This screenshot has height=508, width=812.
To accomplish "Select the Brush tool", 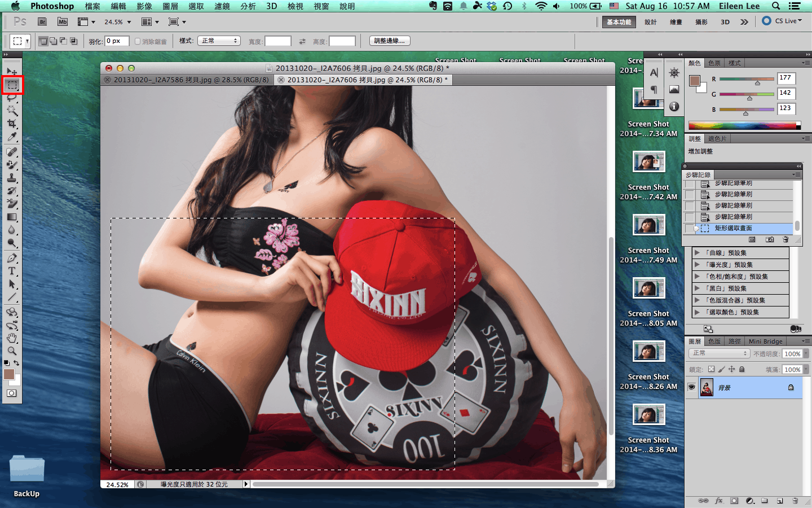I will (12, 165).
